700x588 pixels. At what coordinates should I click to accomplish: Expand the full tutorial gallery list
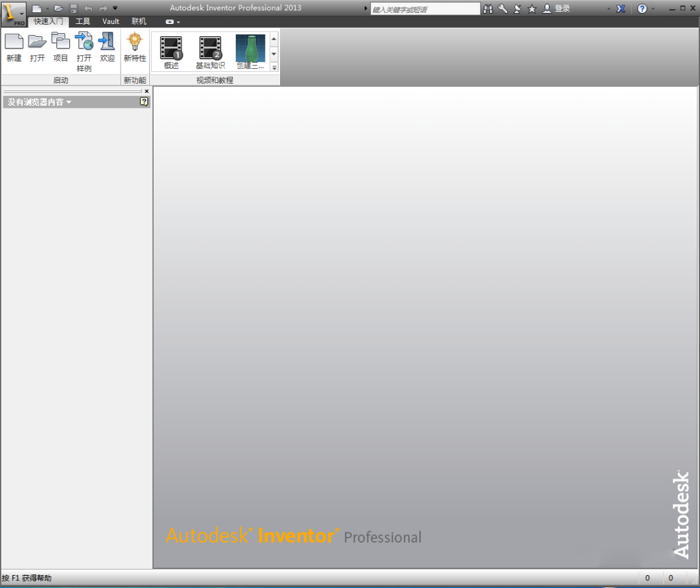(274, 67)
